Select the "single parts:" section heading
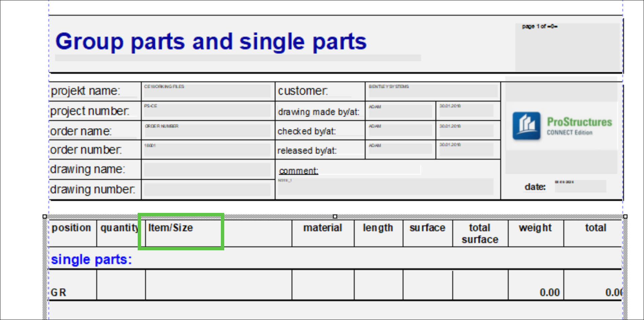Image resolution: width=644 pixels, height=320 pixels. click(92, 260)
